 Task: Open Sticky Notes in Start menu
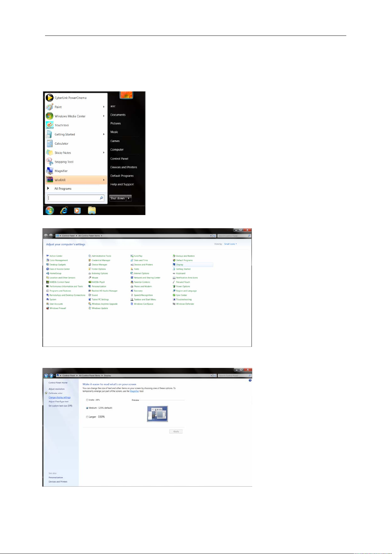coord(62,153)
